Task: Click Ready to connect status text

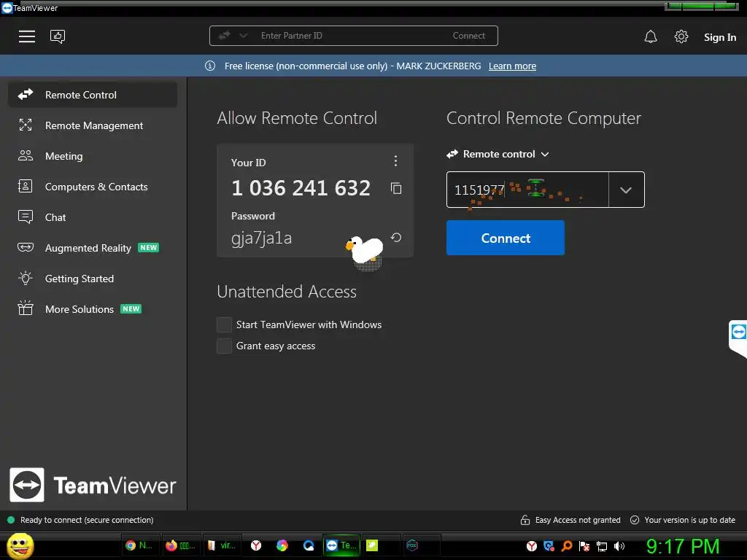Action: 87,520
